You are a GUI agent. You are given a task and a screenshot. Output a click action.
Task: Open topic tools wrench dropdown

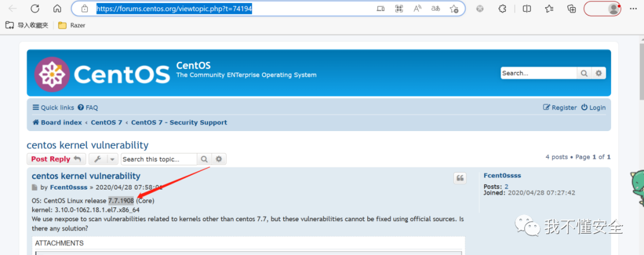(104, 159)
